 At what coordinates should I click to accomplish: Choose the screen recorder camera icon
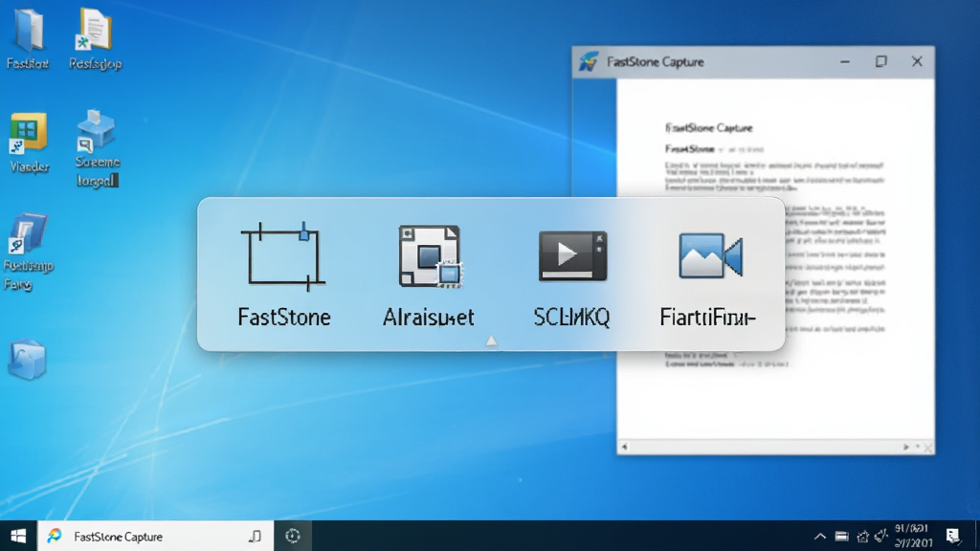click(711, 255)
